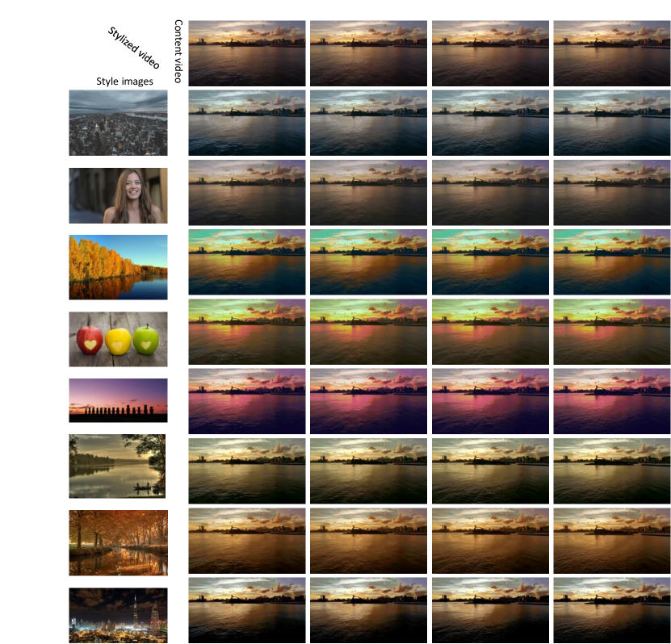Image resolution: width=671 pixels, height=644 pixels.
Task: Select first frame stylized by purple sunset
Action: pos(247,402)
